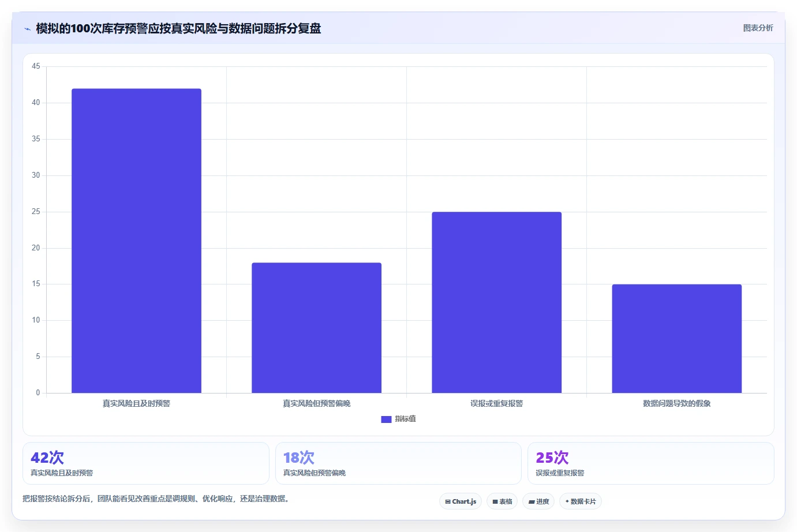The height and width of the screenshot is (532, 797).
Task: Click the 表格 tag chip
Action: point(502,501)
